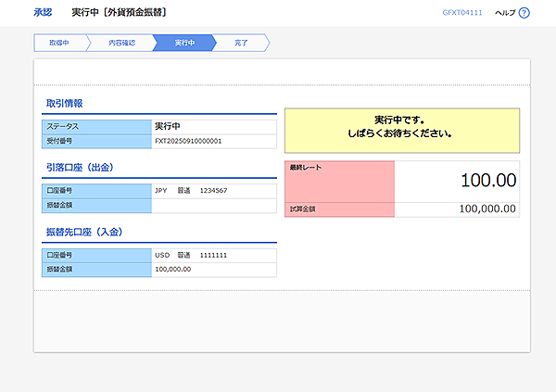This screenshot has height=392, width=556.
Task: Click the JPY account number 1234567
Action: coord(213,191)
